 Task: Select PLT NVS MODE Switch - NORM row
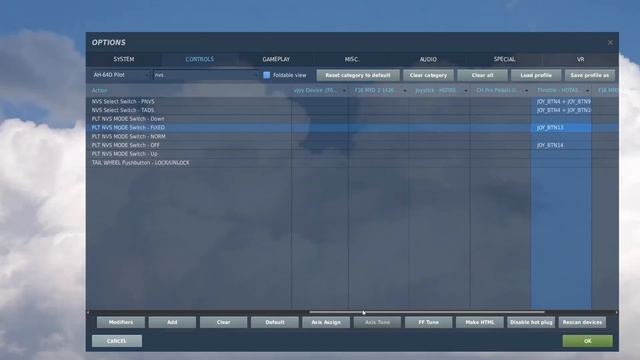(x=352, y=136)
